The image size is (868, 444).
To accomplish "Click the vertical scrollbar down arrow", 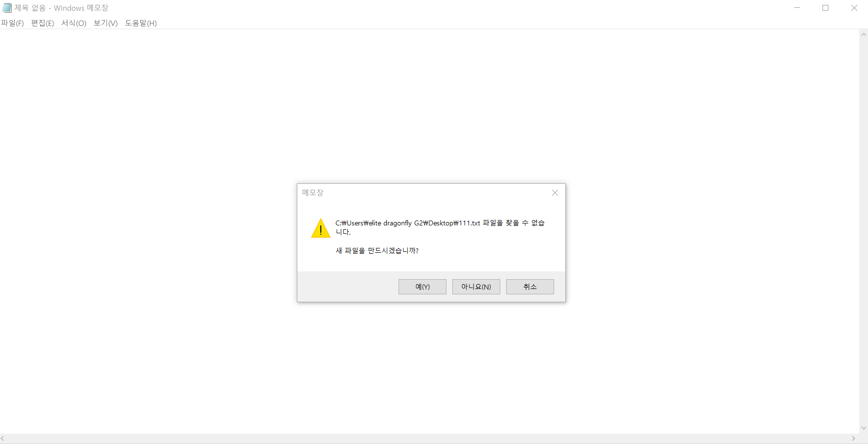I will coord(864,428).
